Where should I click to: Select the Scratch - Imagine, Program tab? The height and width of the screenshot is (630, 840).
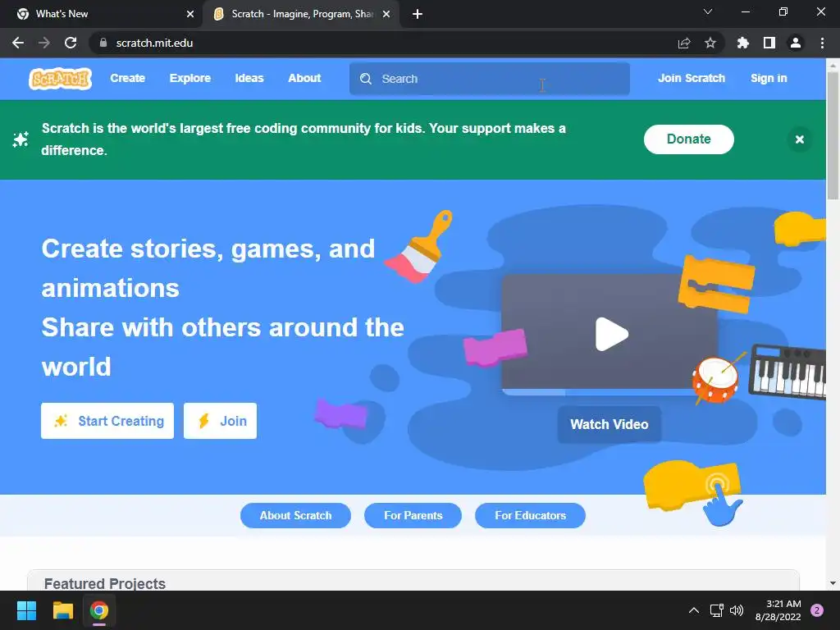[x=303, y=14]
